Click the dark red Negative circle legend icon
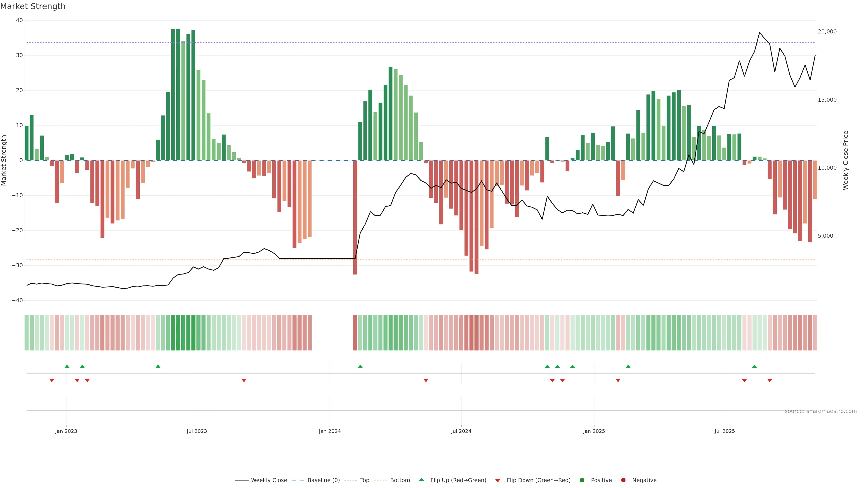Screen dimensions: 868x488 point(623,480)
